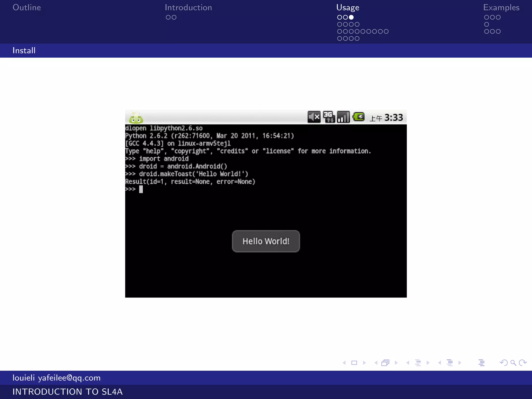The image size is (532, 399).
Task: Click the green battery charging icon
Action: 359,117
